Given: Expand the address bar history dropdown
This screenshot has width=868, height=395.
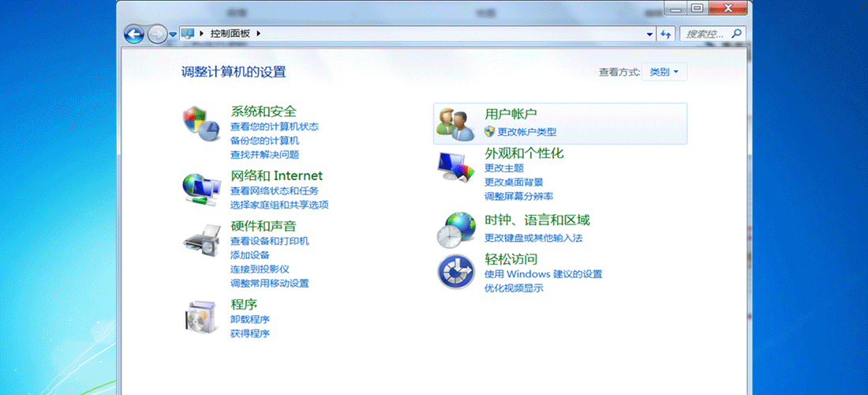Looking at the screenshot, I should coord(650,34).
